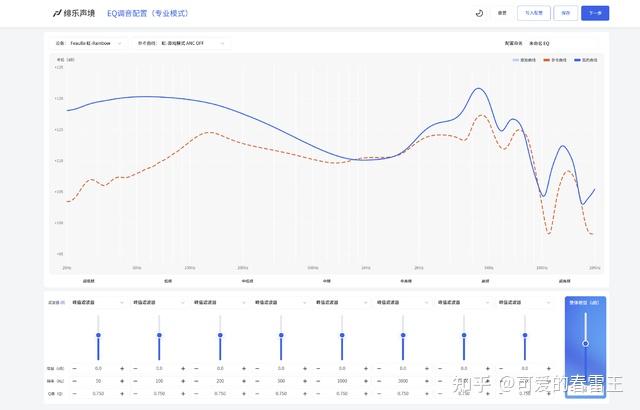Toggle the light gray original curve legend
Image resolution: width=640 pixels, height=410 pixels.
tap(524, 60)
